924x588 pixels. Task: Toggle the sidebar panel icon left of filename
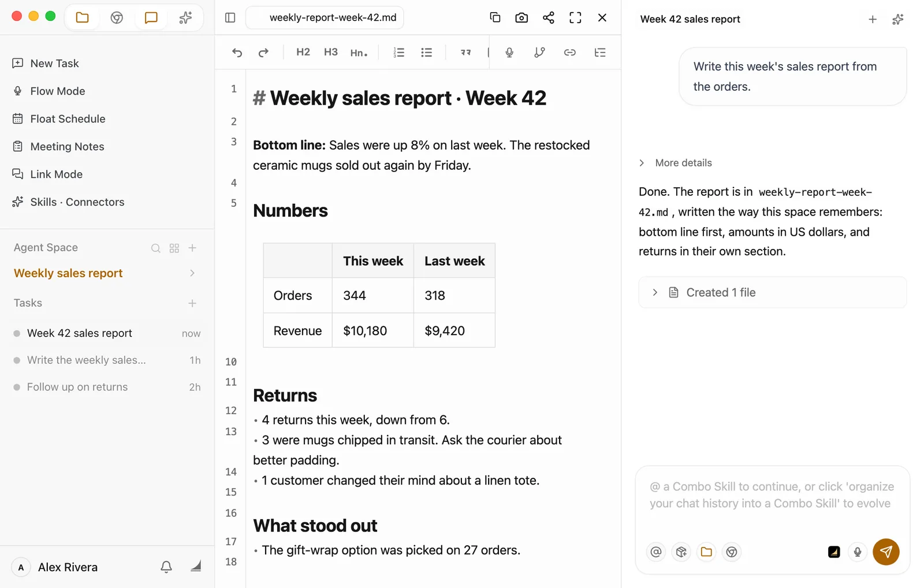point(230,17)
